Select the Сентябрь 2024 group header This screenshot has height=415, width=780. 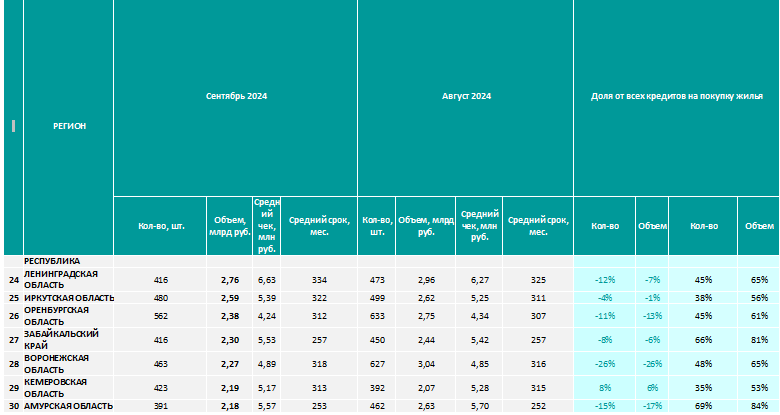tap(236, 96)
